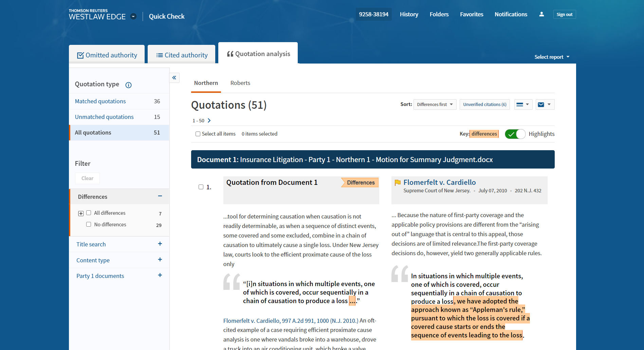
Task: Expand the Title search filter
Action: pyautogui.click(x=160, y=244)
